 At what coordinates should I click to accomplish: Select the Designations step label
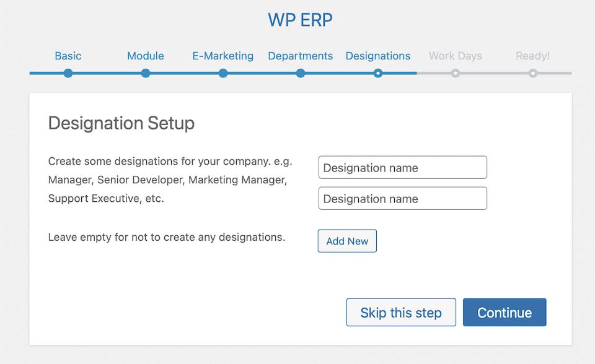pyautogui.click(x=378, y=56)
